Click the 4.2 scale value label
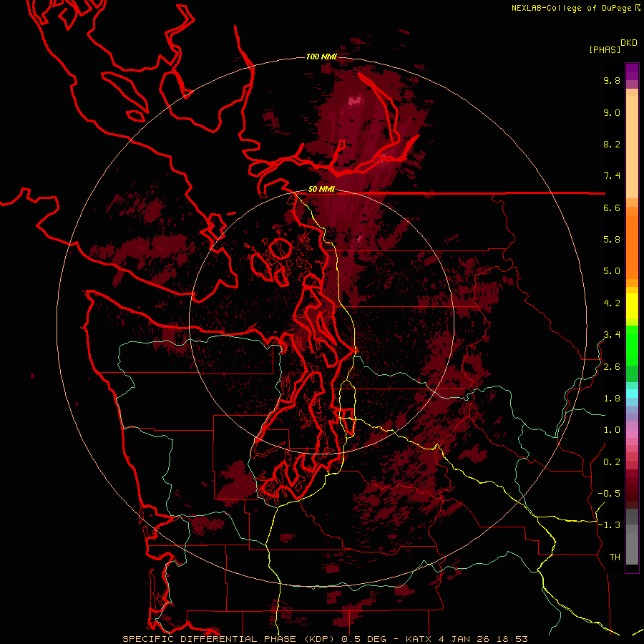Image resolution: width=644 pixels, height=644 pixels. tap(612, 303)
